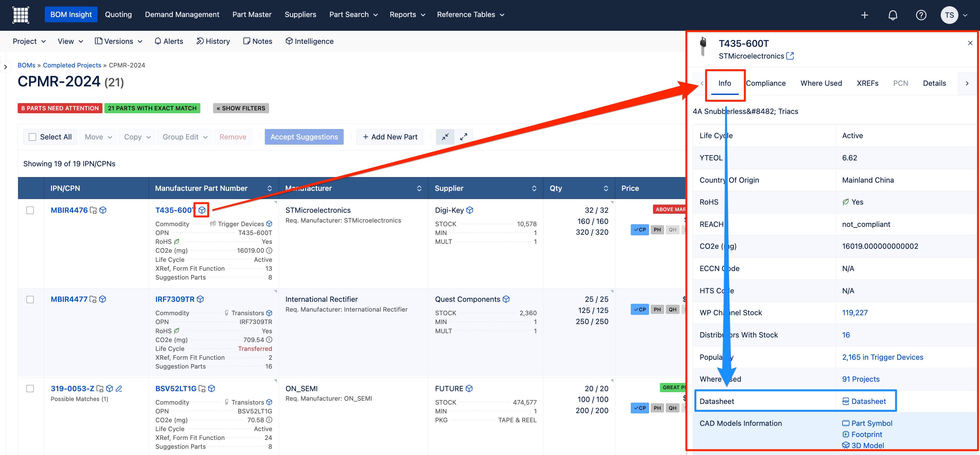Open the Move dropdown
This screenshot has width=980, height=455.
[x=98, y=137]
